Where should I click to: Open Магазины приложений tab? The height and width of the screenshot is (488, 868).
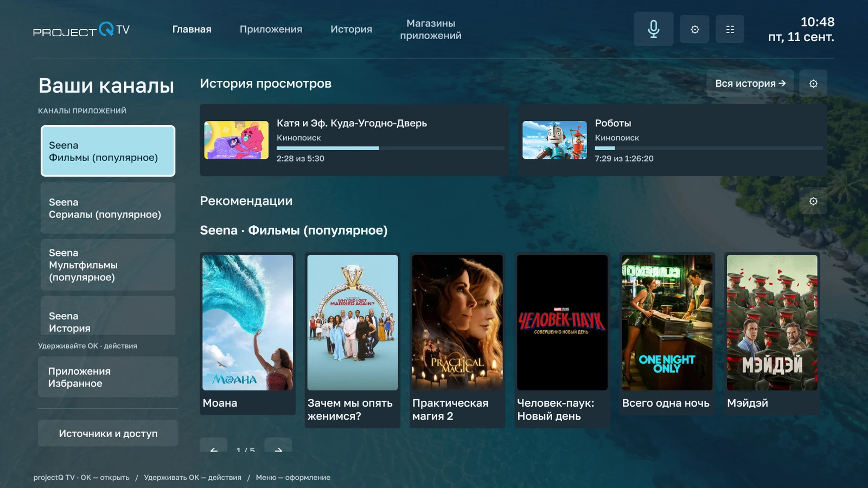click(431, 29)
